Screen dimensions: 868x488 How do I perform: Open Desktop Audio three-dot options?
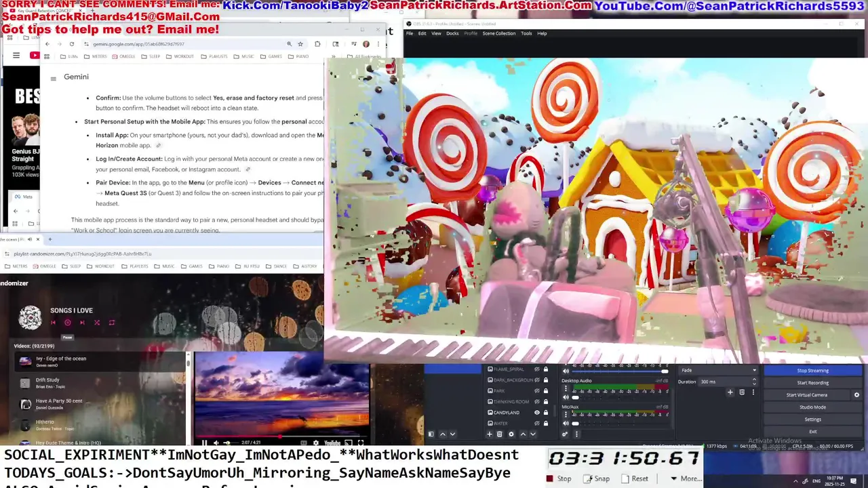point(566,388)
